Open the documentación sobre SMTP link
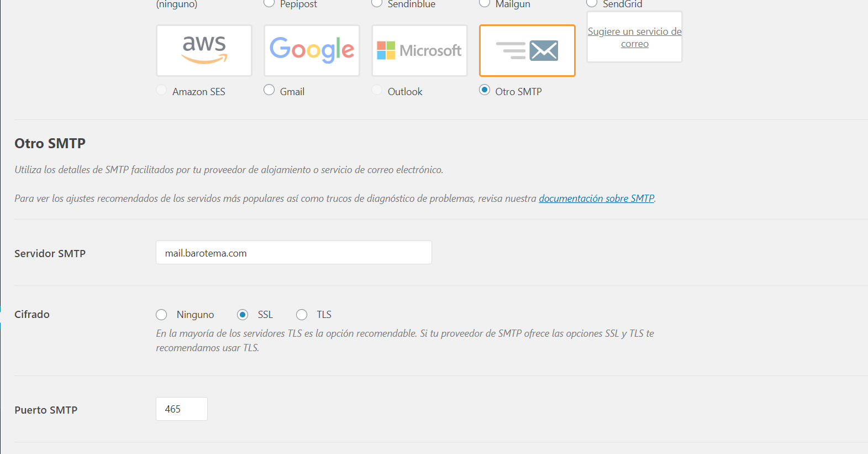 point(597,199)
